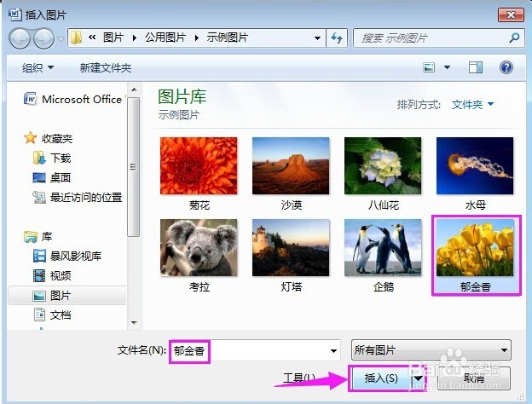
Task: Select 图片 in the address path
Action: point(113,38)
